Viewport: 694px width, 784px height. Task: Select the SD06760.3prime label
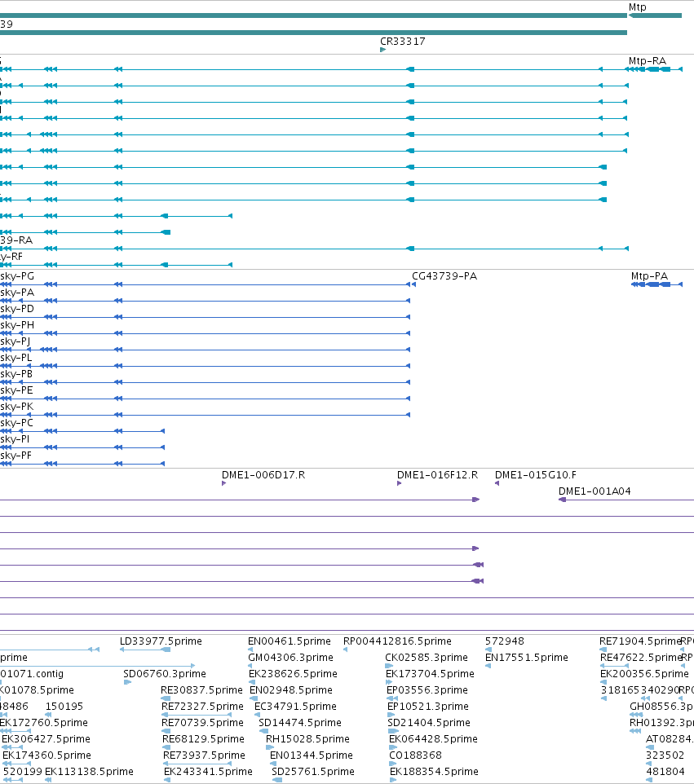pos(165,674)
